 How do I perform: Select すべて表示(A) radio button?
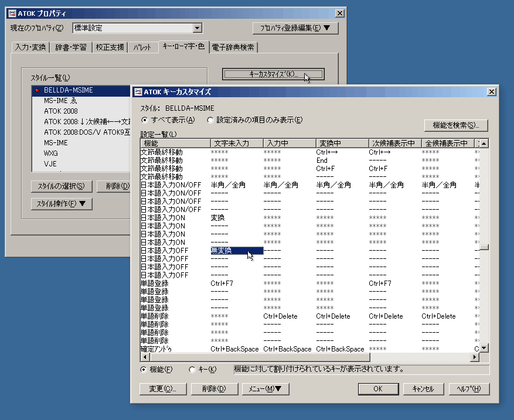point(144,120)
